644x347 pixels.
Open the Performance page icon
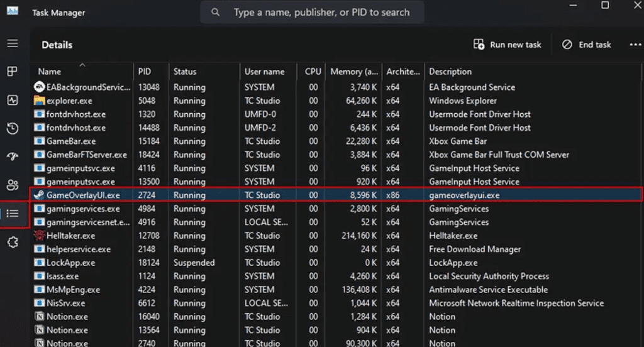click(12, 100)
